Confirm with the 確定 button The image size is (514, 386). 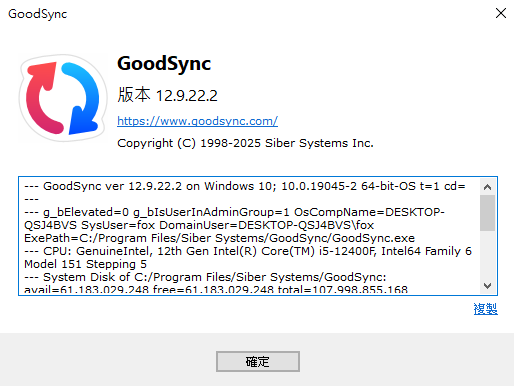click(x=258, y=361)
